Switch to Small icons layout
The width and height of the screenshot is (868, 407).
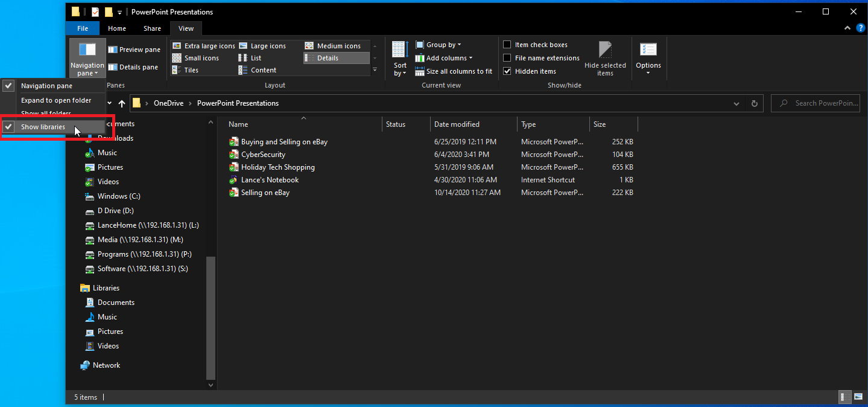click(195, 58)
